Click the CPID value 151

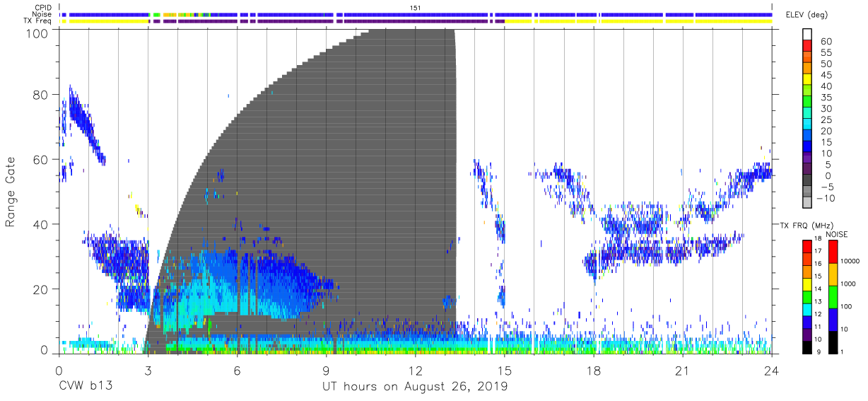click(x=416, y=7)
